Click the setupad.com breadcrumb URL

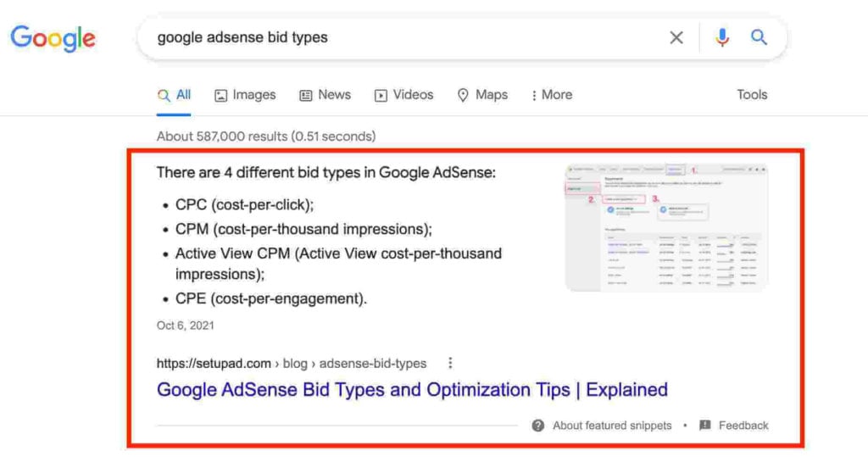pyautogui.click(x=292, y=364)
